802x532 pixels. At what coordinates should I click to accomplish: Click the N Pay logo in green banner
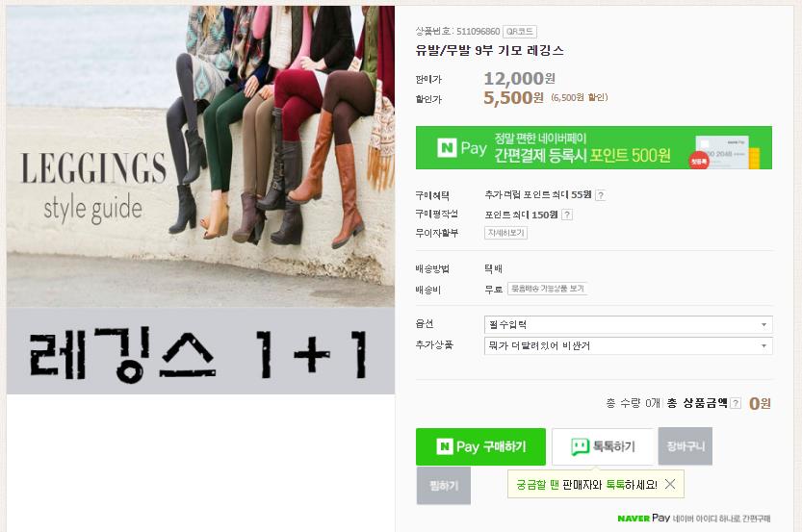click(x=462, y=148)
